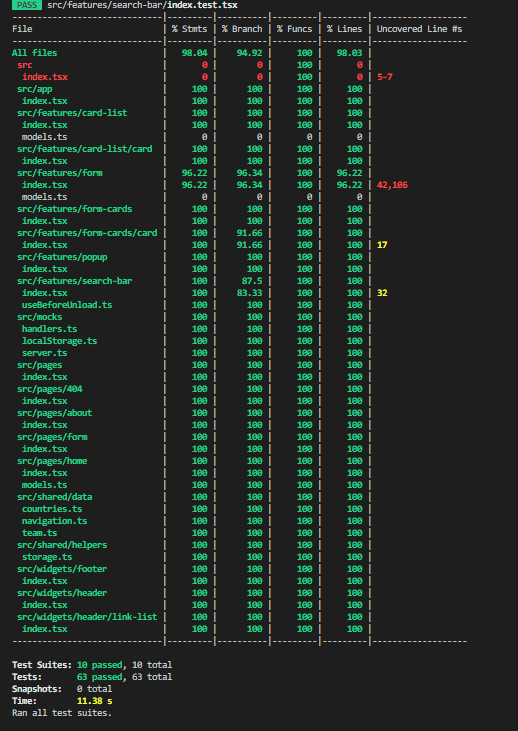Image resolution: width=518 pixels, height=731 pixels.
Task: Select the src/shared/data directory label
Action: coord(55,497)
